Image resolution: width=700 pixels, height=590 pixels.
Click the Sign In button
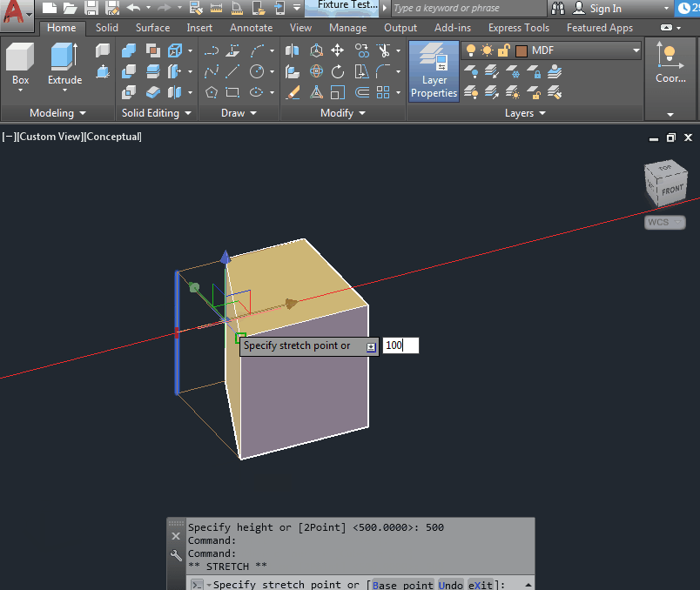click(598, 8)
